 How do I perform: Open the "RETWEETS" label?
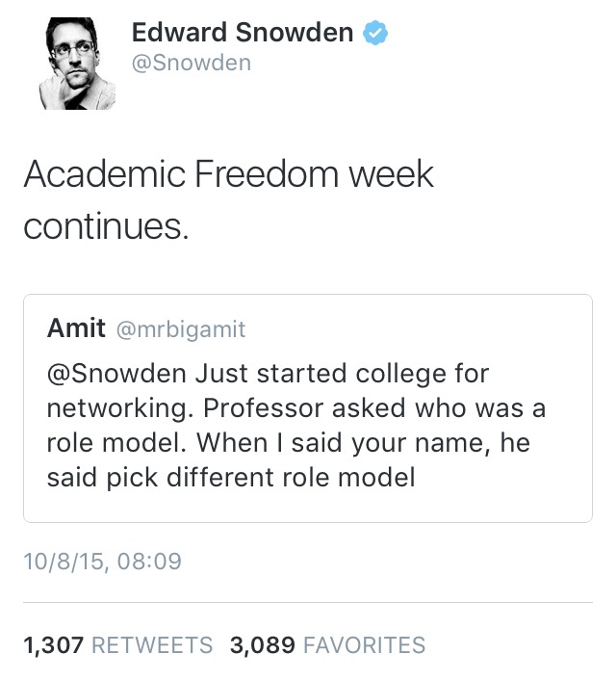151,645
